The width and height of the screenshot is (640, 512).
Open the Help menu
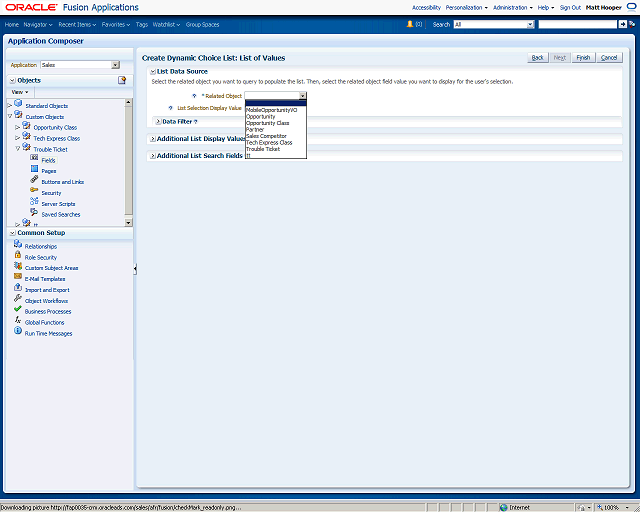tap(546, 8)
